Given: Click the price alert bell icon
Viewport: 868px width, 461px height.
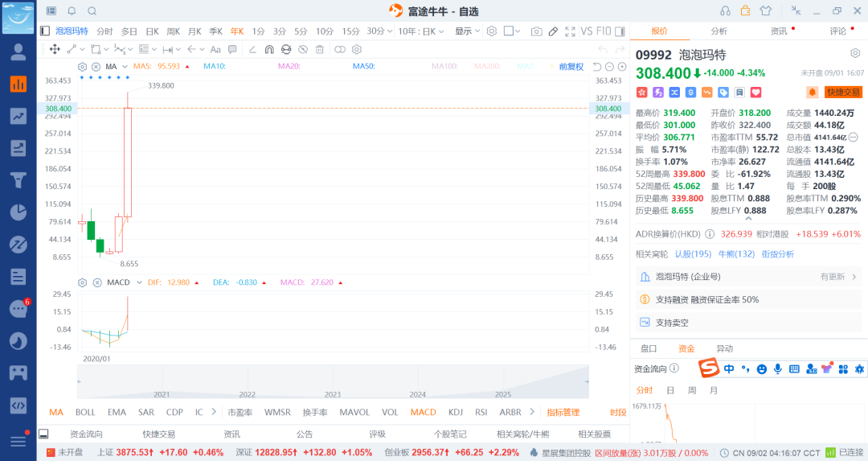Looking at the screenshot, I should pos(812,93).
